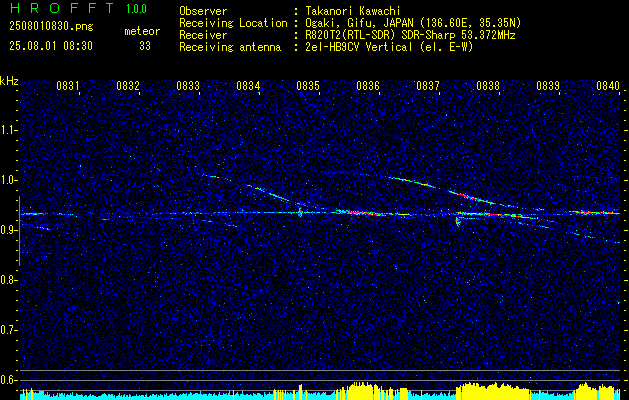
Task: Click the Observer field label
Action: [x=203, y=11]
